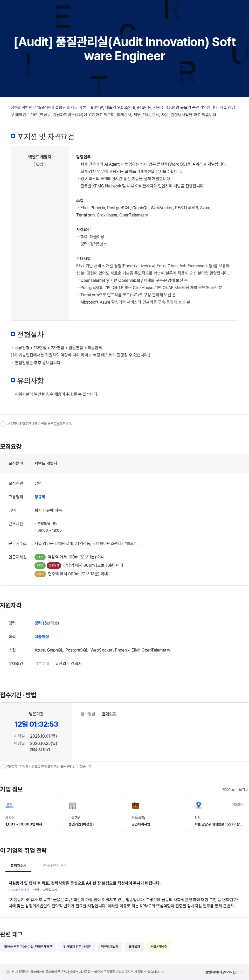The image size is (249, 980).
Task: Click the company type building icon
Action: (72, 805)
